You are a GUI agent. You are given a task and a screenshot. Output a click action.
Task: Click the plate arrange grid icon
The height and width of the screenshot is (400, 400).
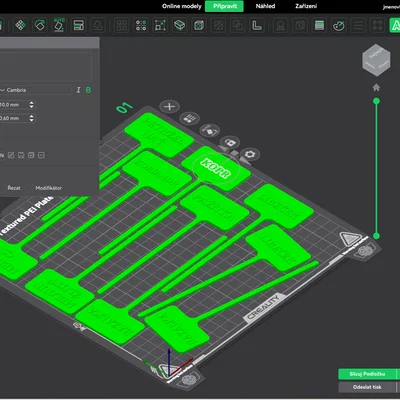click(190, 118)
